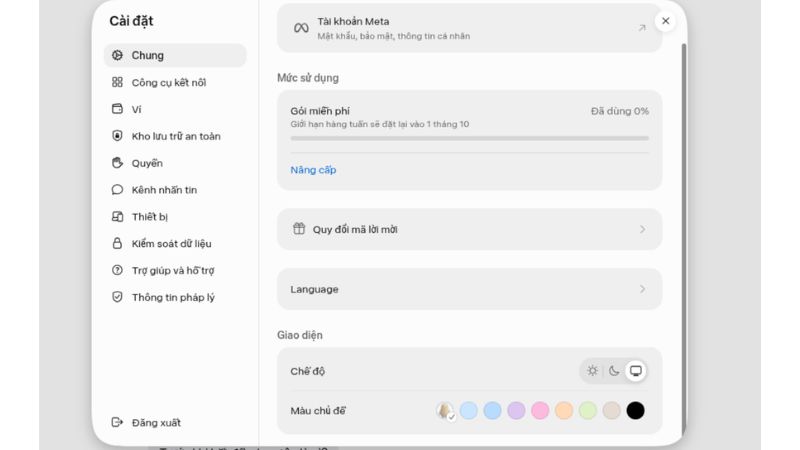Click the gear icon beside Chung

(x=117, y=55)
